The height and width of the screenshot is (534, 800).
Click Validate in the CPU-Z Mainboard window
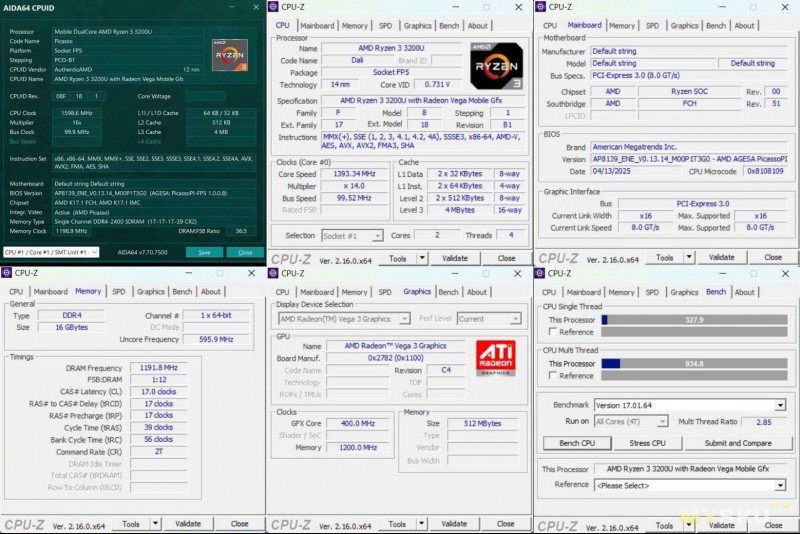(x=721, y=258)
